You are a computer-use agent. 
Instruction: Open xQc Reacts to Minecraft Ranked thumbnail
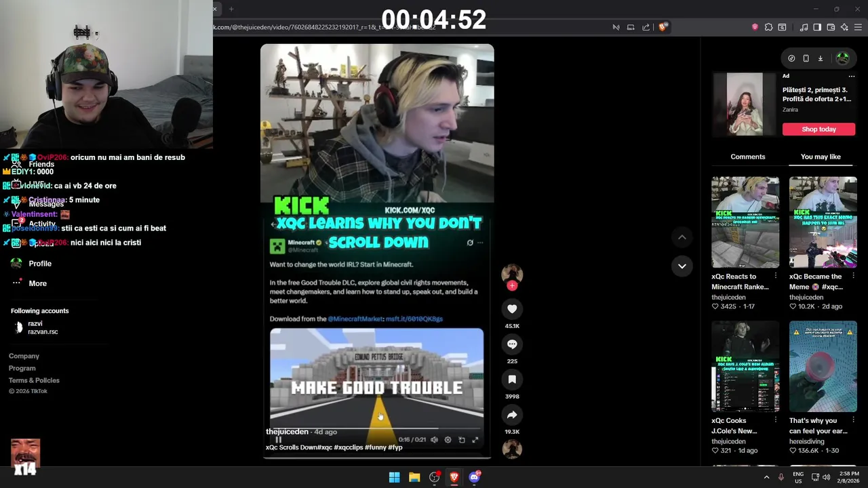point(745,222)
